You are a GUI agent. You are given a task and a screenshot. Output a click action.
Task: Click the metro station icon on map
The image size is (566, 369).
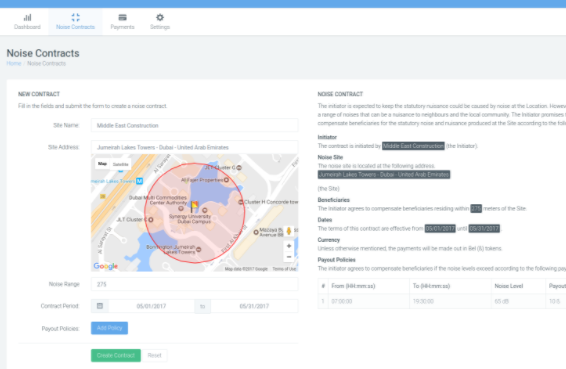tap(139, 181)
